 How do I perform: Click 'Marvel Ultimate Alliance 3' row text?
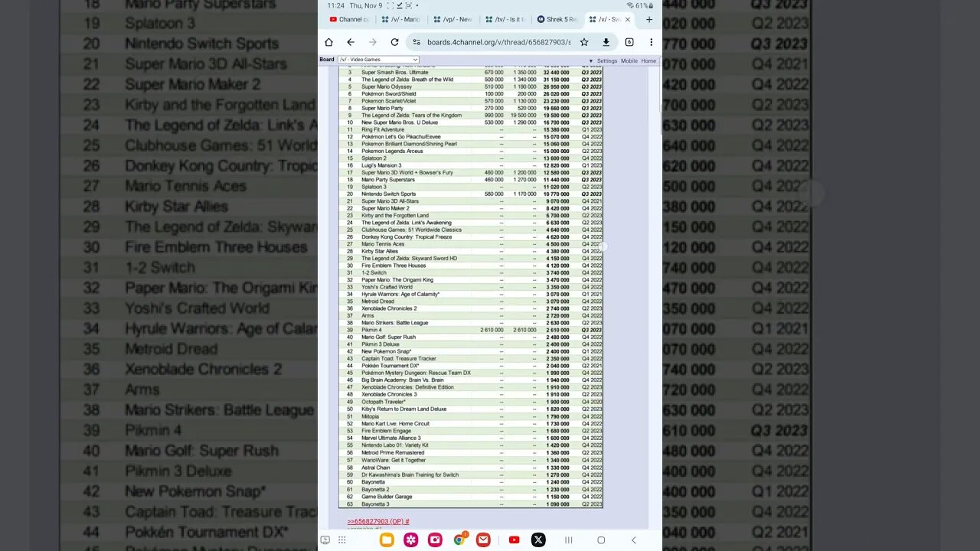pos(391,439)
